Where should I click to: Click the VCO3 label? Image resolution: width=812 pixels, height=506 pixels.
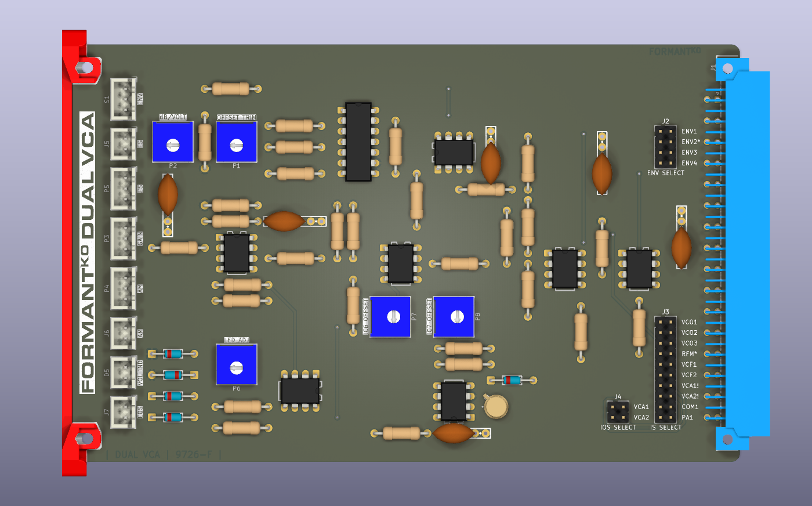point(689,343)
